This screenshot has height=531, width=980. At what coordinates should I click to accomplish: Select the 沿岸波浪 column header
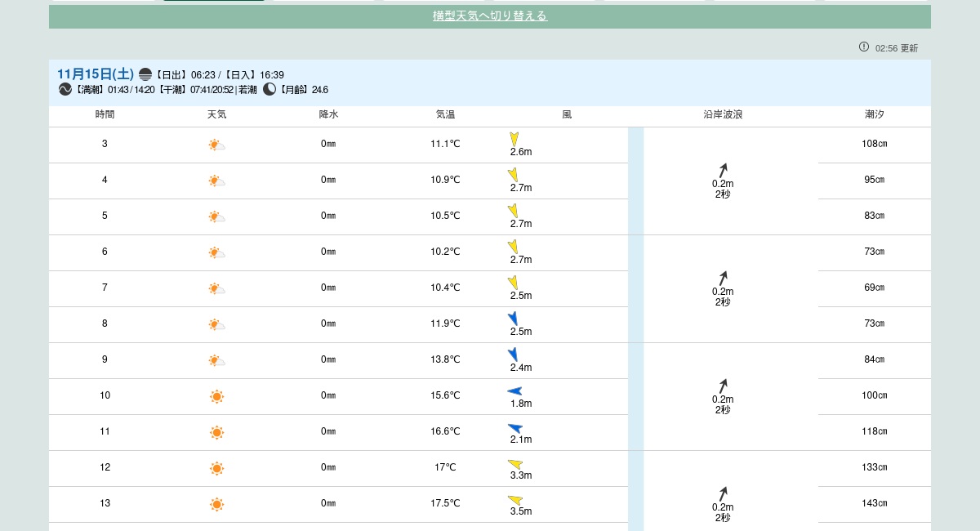[x=722, y=115]
